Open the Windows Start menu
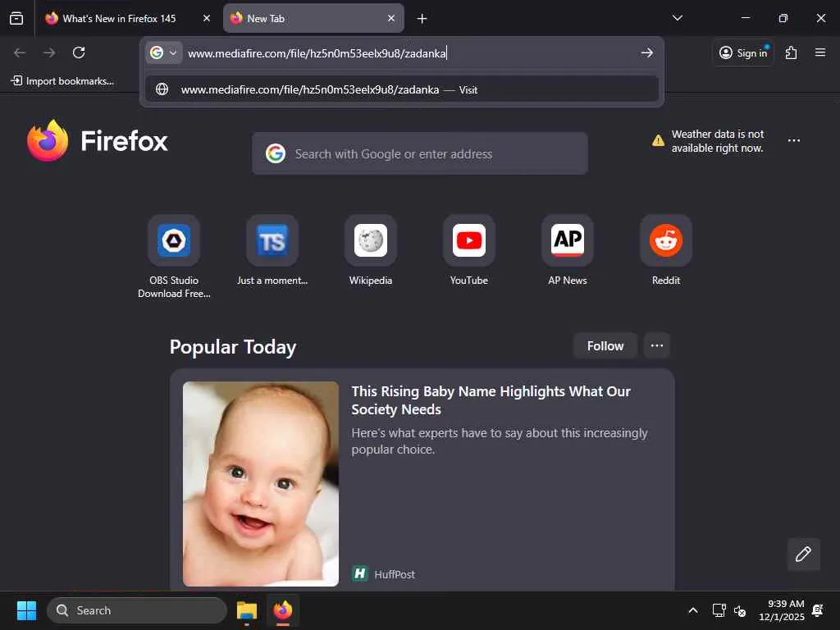 pos(26,610)
